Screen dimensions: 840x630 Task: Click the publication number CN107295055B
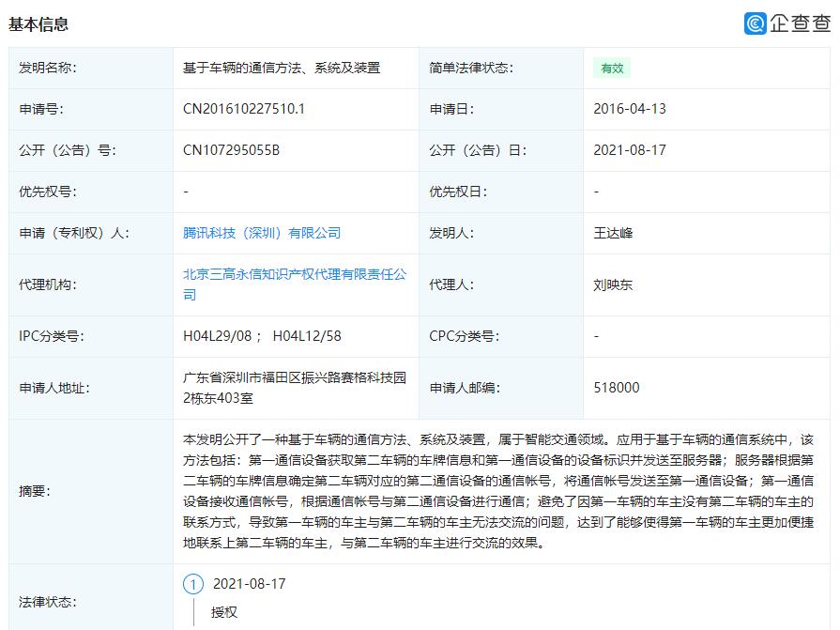[232, 149]
